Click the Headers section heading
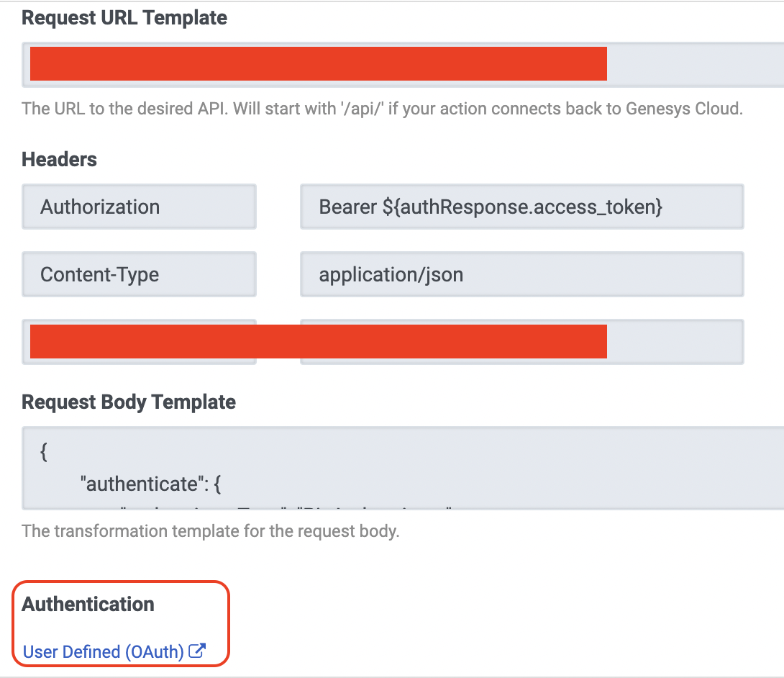The width and height of the screenshot is (784, 678). pos(60,159)
